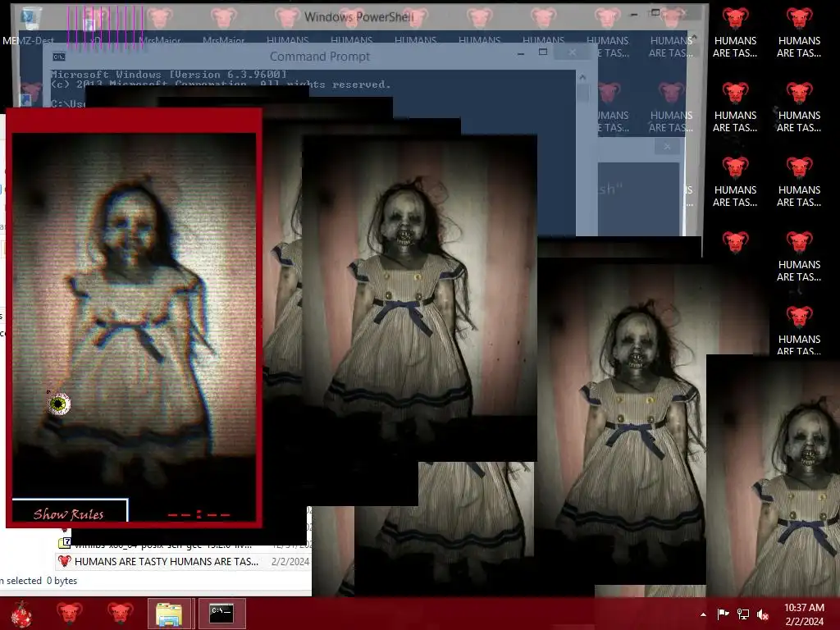The width and height of the screenshot is (840, 630).
Task: Minimize the Command Prompt window
Action: tap(521, 53)
